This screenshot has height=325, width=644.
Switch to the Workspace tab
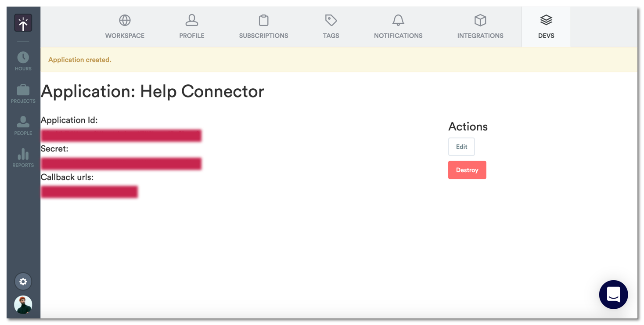tap(125, 27)
